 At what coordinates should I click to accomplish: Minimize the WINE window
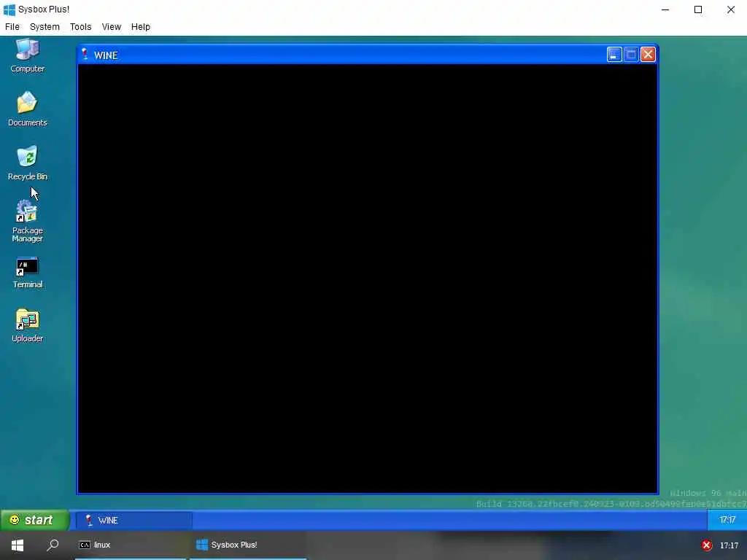click(614, 55)
